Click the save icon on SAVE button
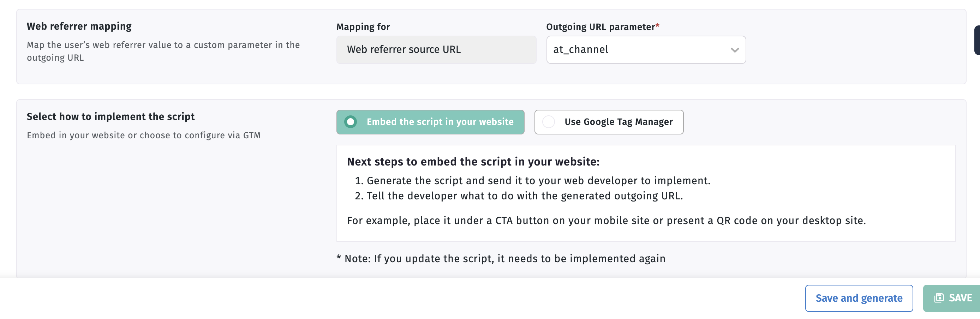 point(939,298)
